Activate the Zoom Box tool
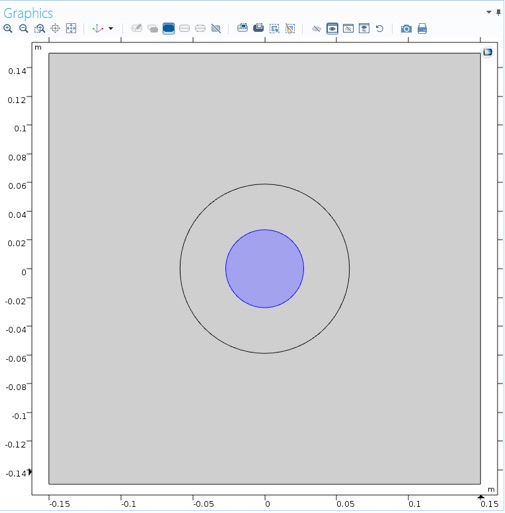 tap(39, 29)
